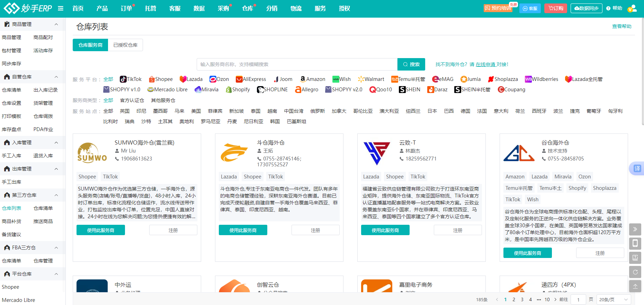The image size is (644, 305).
Task: Focus the service provider search field
Action: (297, 64)
